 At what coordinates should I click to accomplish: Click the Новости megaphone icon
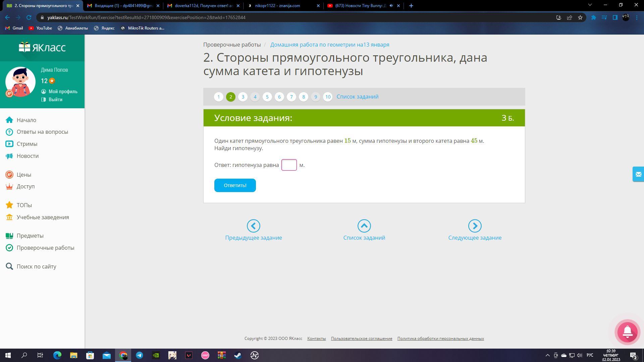[x=9, y=156]
